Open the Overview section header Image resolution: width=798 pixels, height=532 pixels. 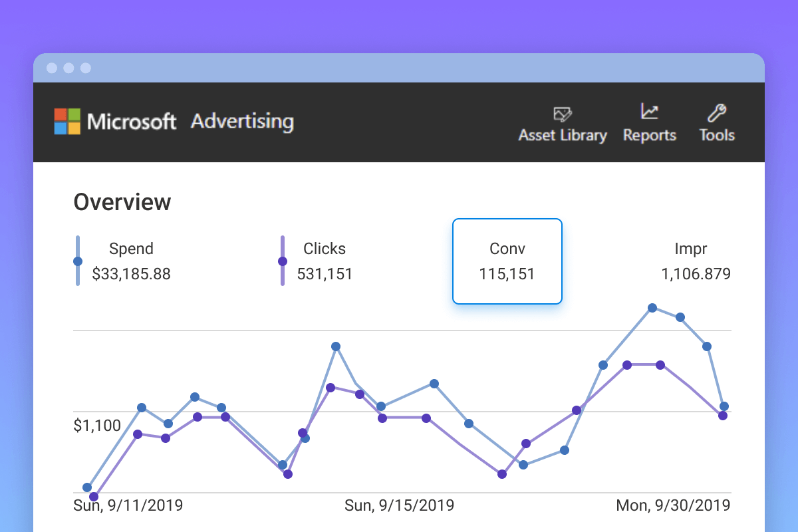click(x=122, y=201)
